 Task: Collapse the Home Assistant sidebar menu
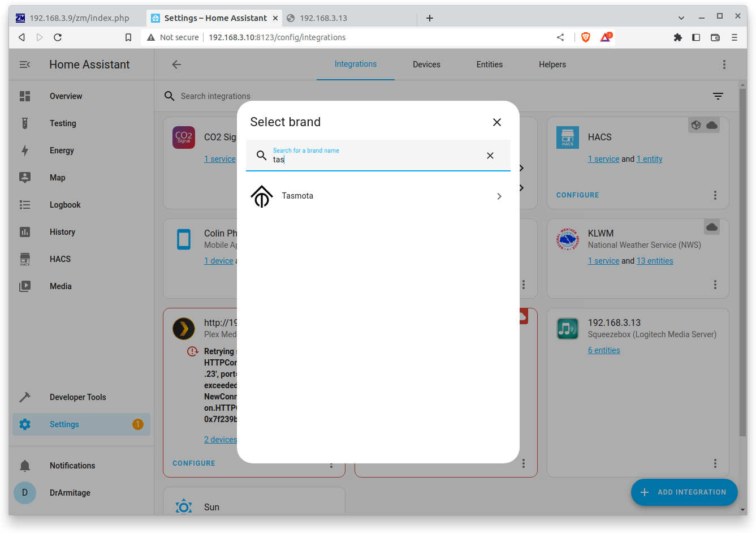tap(25, 65)
